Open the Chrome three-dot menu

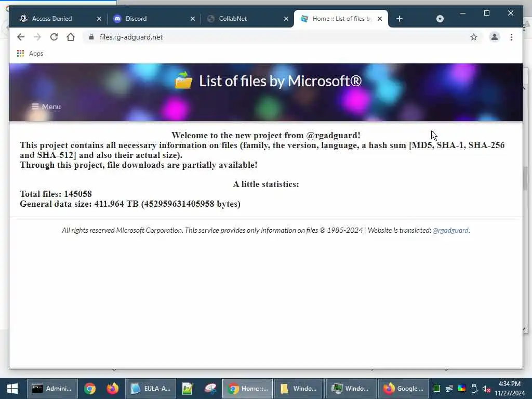coord(511,37)
